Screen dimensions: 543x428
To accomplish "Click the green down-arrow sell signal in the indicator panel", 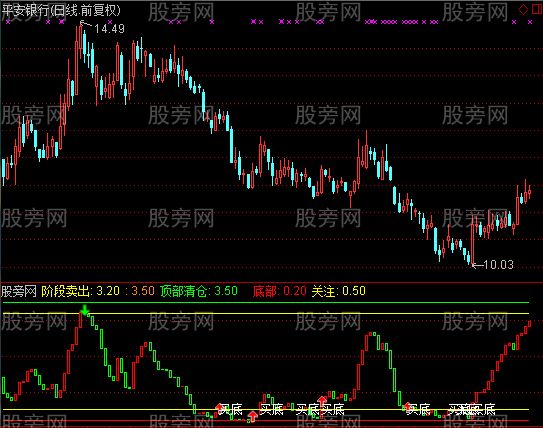I will coord(84,310).
